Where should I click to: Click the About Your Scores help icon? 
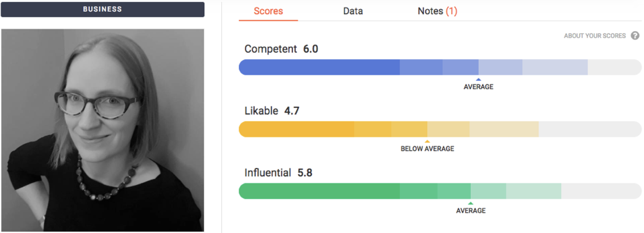635,35
